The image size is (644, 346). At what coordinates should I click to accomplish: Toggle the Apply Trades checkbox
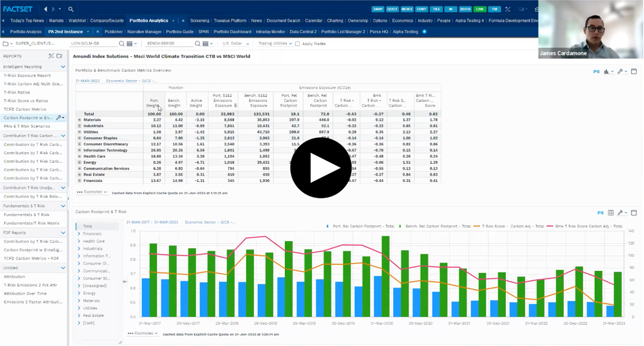point(297,44)
